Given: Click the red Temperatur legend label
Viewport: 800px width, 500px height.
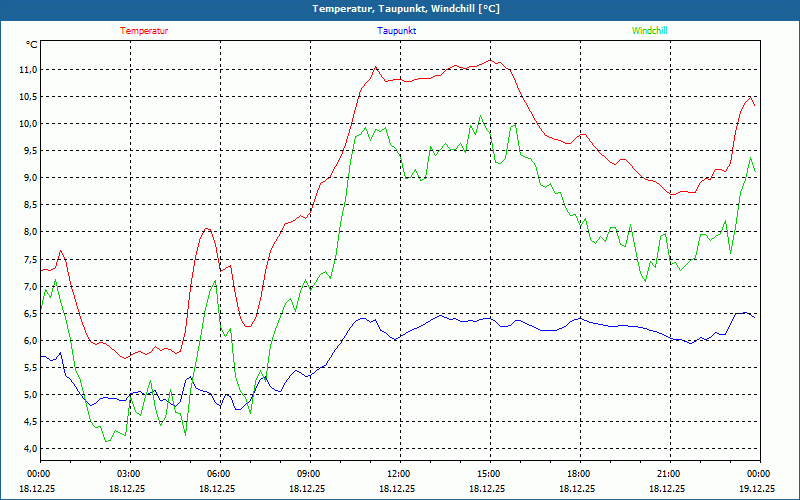Looking at the screenshot, I should coord(144,31).
